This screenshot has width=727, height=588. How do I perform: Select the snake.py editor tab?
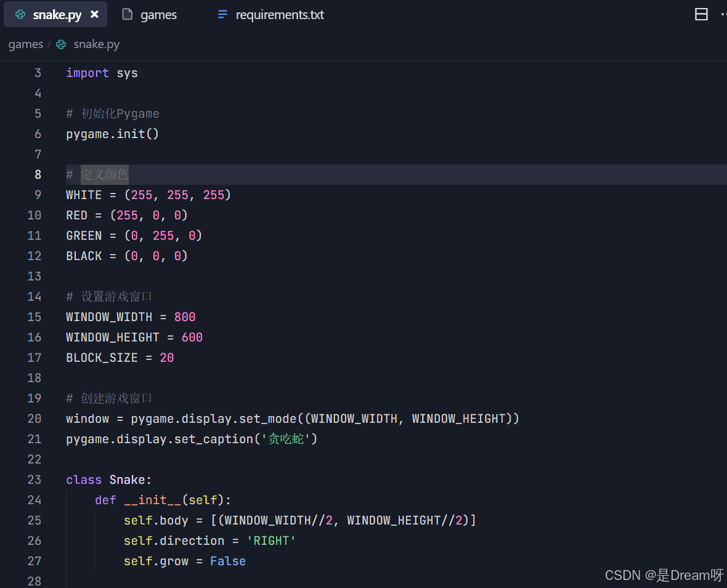pyautogui.click(x=57, y=15)
